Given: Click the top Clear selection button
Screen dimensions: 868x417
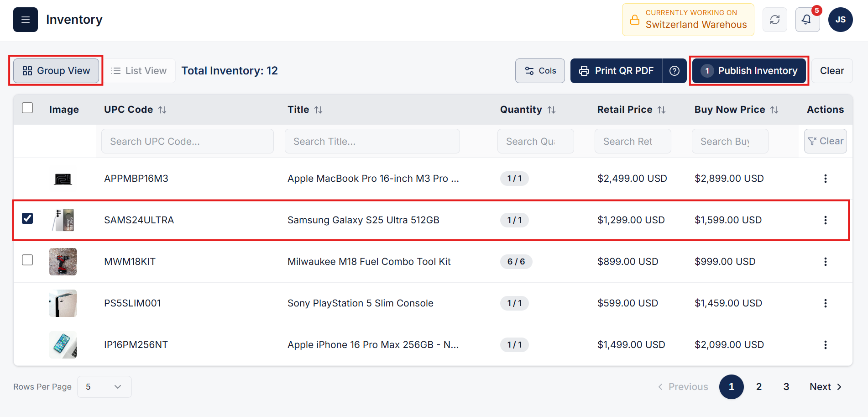Looking at the screenshot, I should (832, 71).
